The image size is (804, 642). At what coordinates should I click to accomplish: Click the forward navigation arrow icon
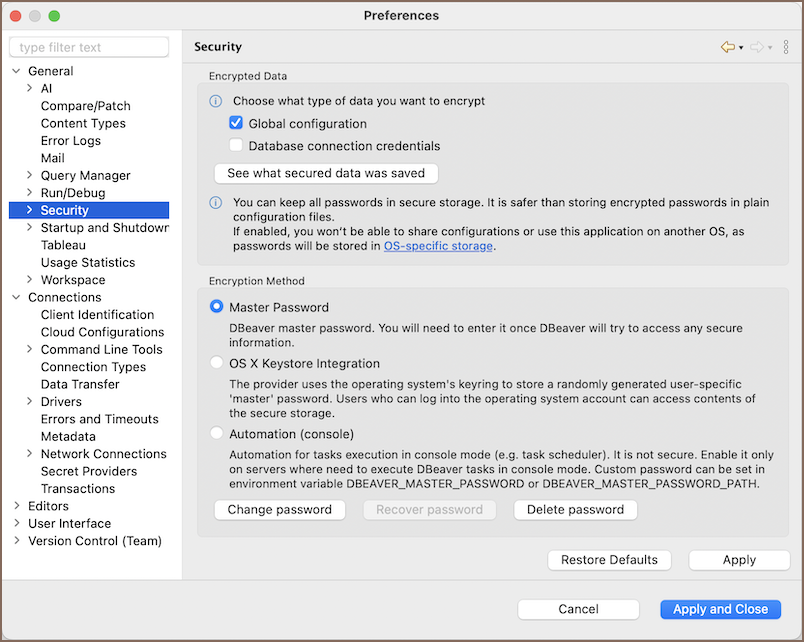[x=757, y=47]
